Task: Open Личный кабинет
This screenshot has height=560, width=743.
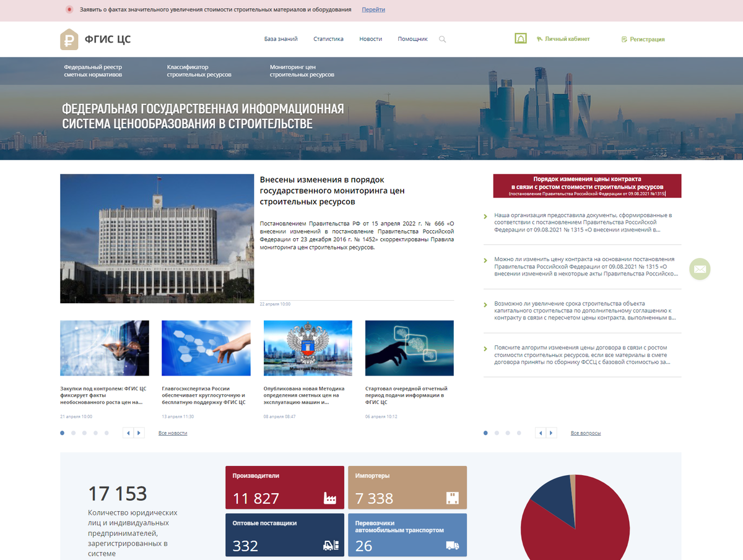Action: [x=563, y=39]
